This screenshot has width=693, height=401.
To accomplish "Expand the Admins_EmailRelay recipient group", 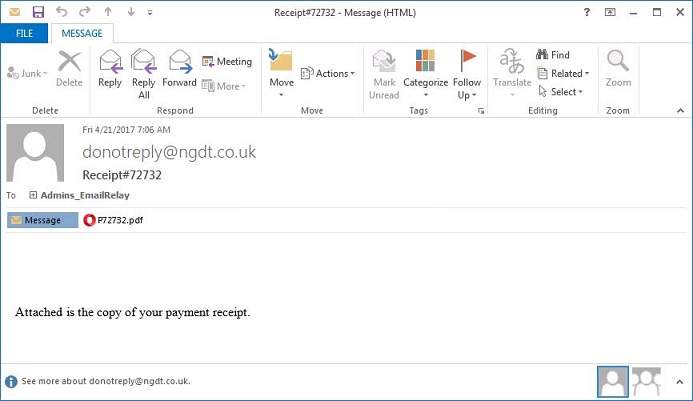I will tap(33, 195).
